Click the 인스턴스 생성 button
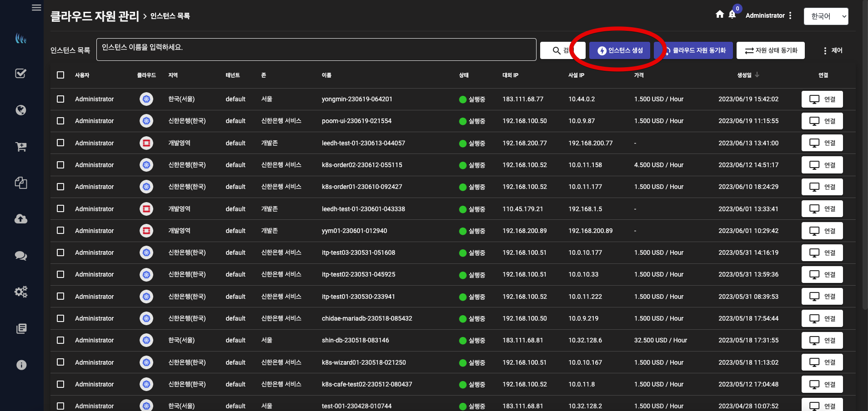Image resolution: width=868 pixels, height=411 pixels. [x=620, y=50]
